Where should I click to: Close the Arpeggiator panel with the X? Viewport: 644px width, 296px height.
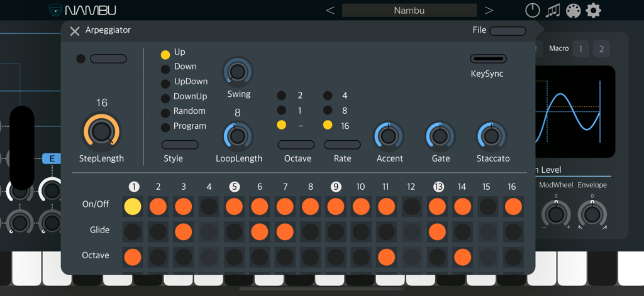75,31
